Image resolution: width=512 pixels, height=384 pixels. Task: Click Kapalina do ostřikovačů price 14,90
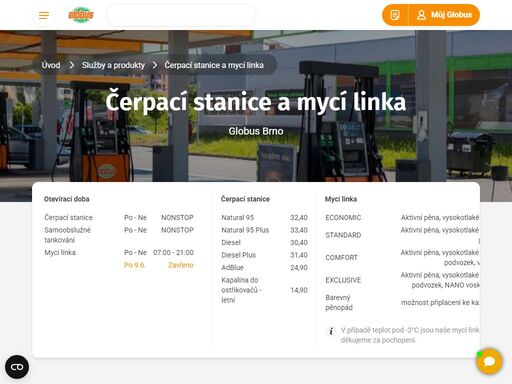[299, 290]
